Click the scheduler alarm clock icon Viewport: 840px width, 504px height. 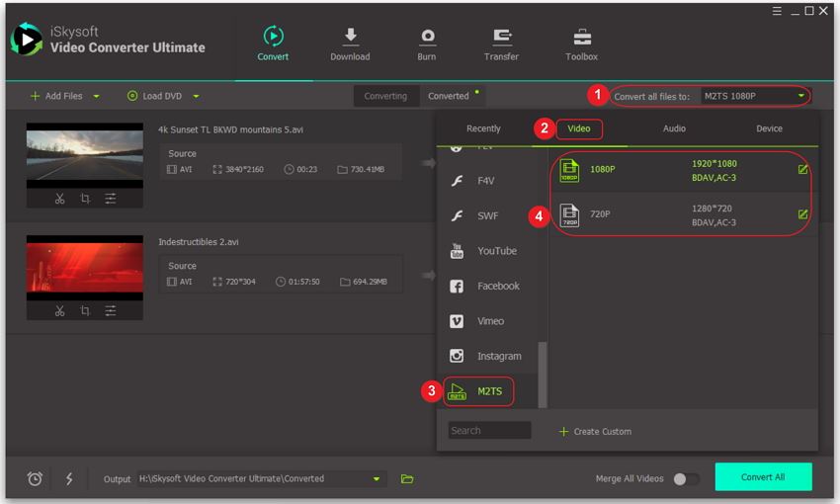click(35, 478)
